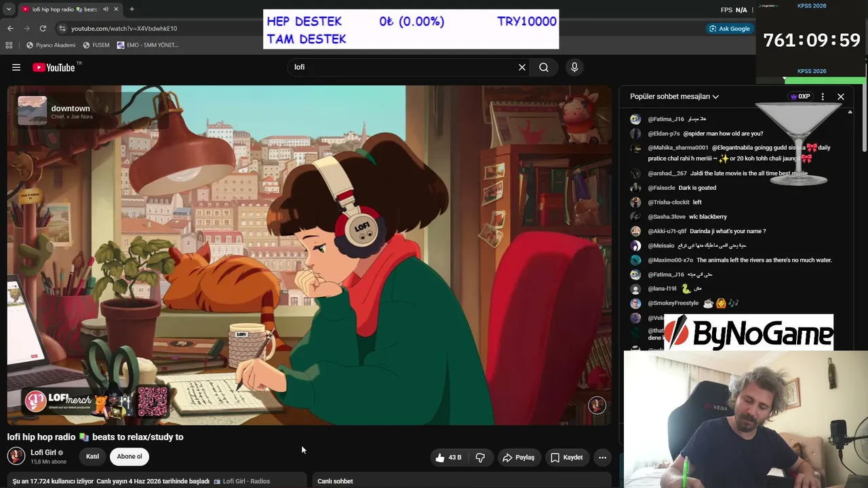The height and width of the screenshot is (488, 868).
Task: Open @Trisha-clockit's chat avatar
Action: (635, 202)
